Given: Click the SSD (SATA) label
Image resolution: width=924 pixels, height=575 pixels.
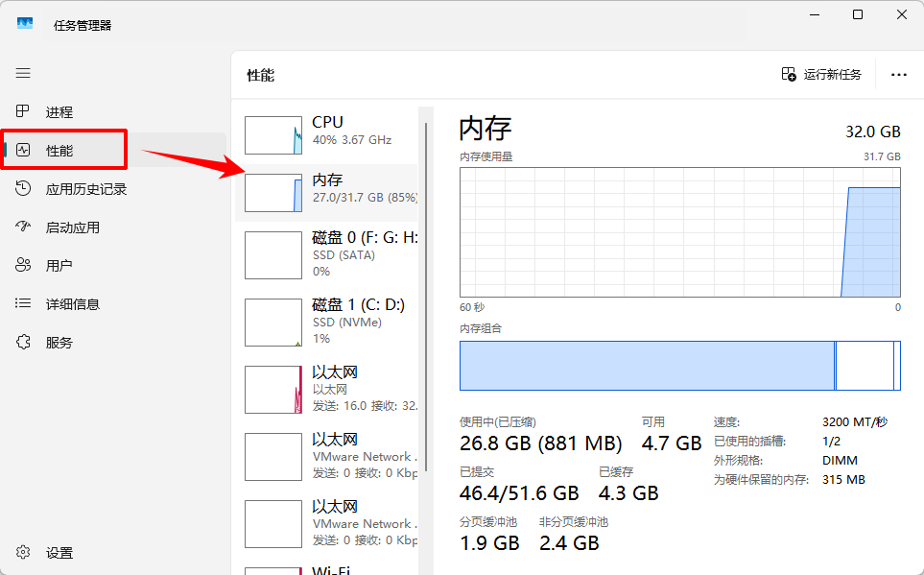Looking at the screenshot, I should coord(344,254).
